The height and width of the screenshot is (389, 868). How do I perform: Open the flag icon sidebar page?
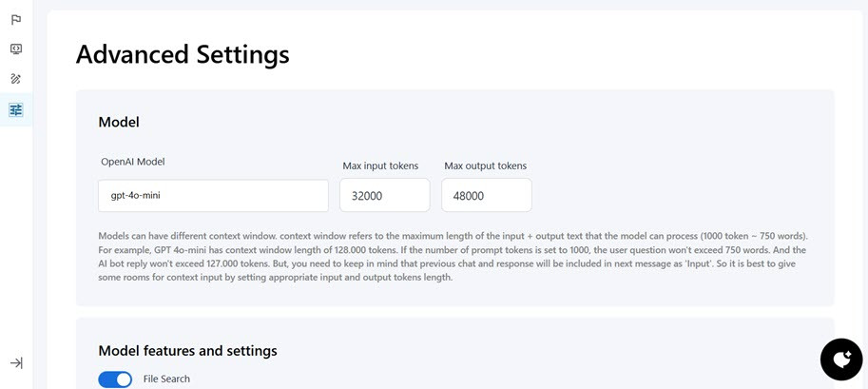16,19
